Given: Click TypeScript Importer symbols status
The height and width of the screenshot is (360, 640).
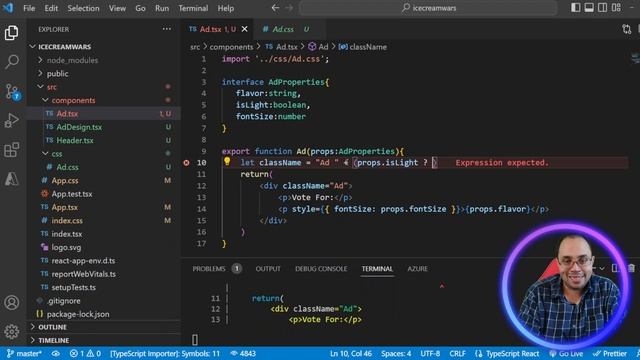Looking at the screenshot, I should click(x=165, y=353).
